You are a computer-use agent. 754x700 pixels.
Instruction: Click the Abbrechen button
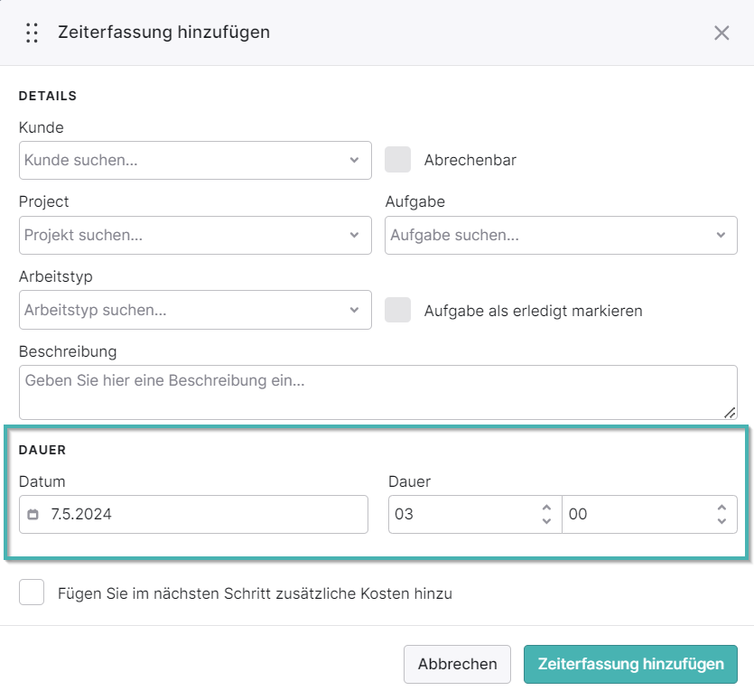point(457,665)
